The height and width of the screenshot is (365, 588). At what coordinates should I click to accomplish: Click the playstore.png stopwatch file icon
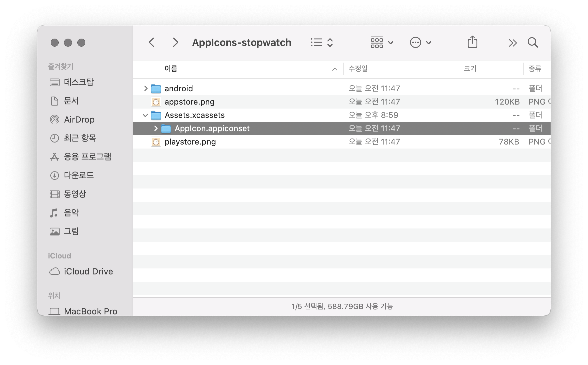point(156,142)
